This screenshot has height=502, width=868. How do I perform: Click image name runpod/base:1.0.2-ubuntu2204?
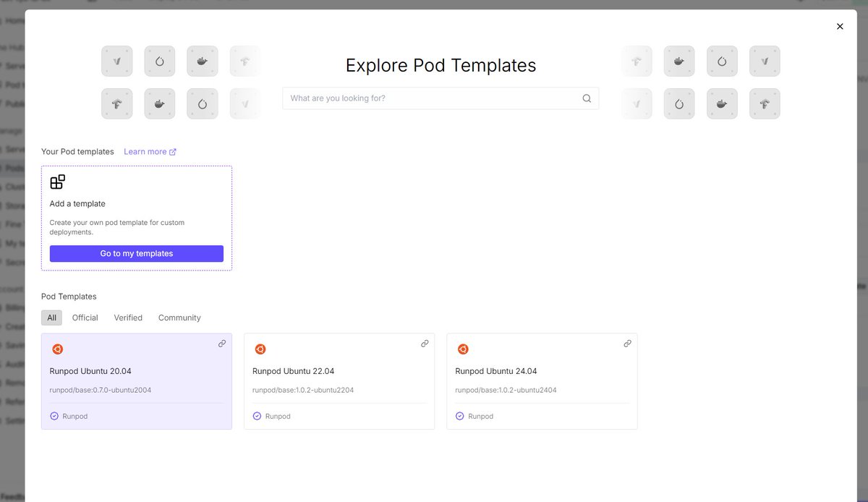point(303,390)
